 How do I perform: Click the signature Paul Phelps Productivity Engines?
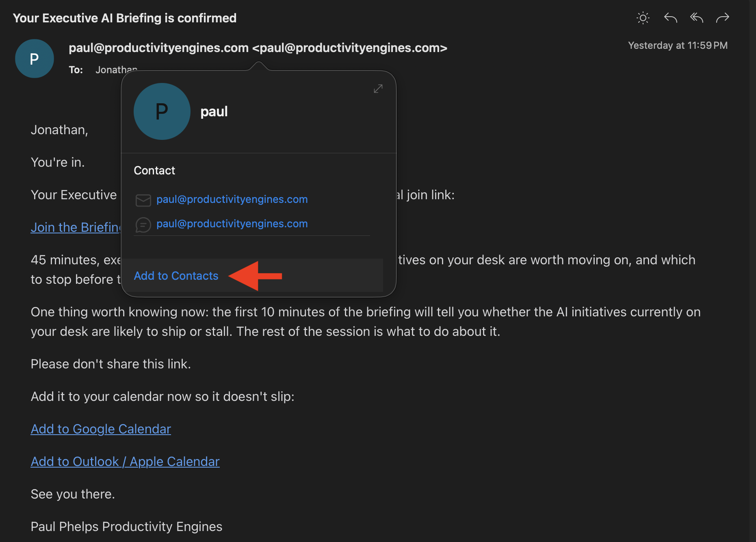click(126, 527)
